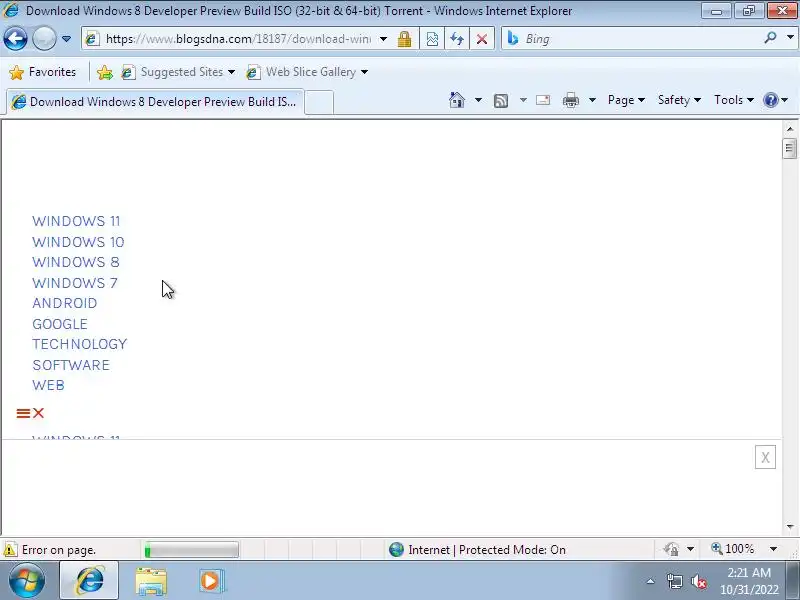Refresh the current page

point(457,39)
